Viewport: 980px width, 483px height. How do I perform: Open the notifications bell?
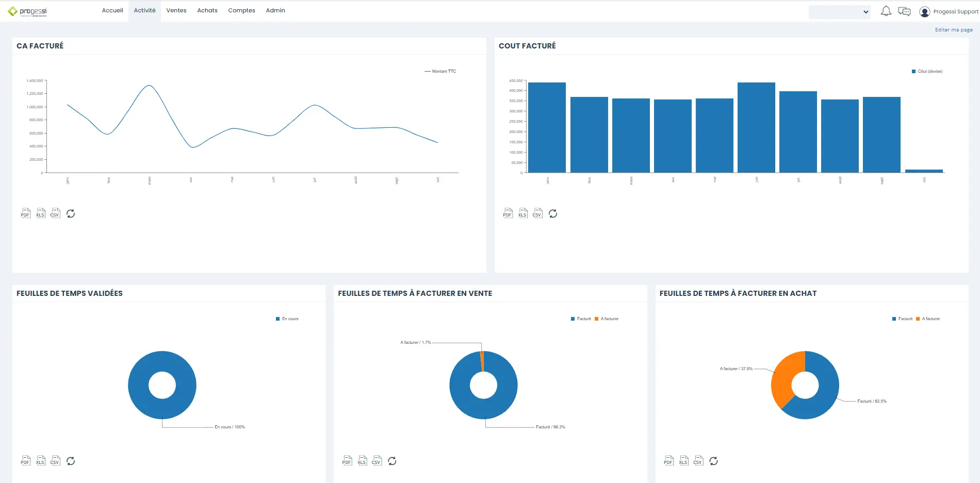point(886,11)
